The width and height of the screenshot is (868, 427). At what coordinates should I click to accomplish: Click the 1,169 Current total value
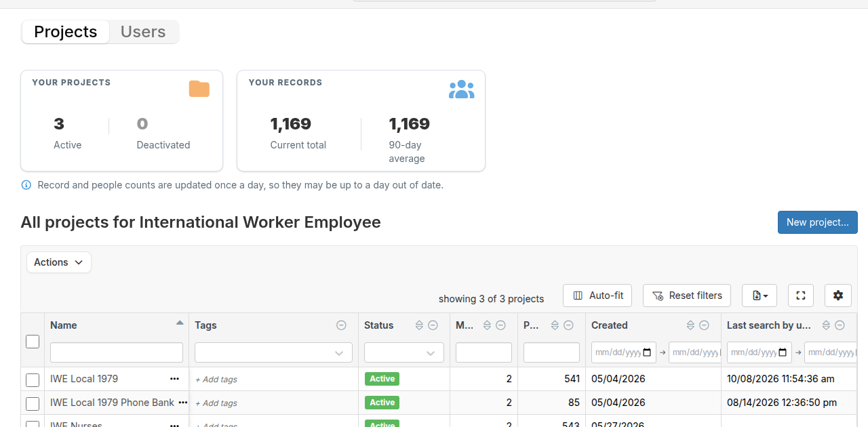[x=291, y=124]
